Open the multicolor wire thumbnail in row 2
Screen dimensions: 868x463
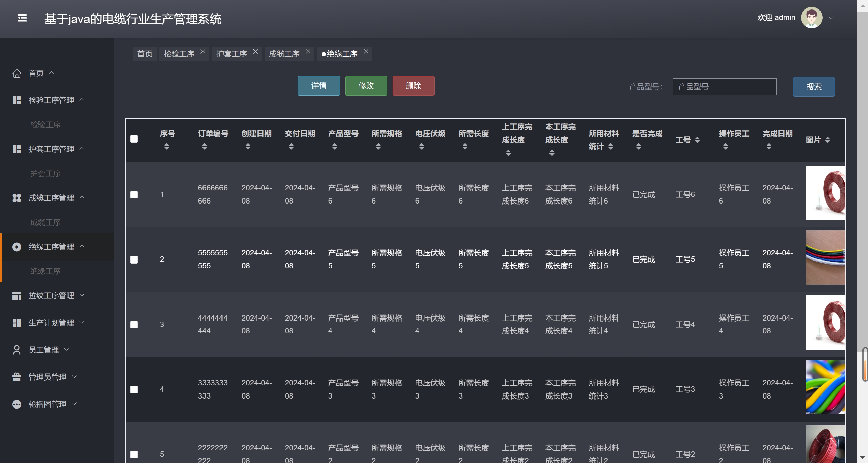826,257
